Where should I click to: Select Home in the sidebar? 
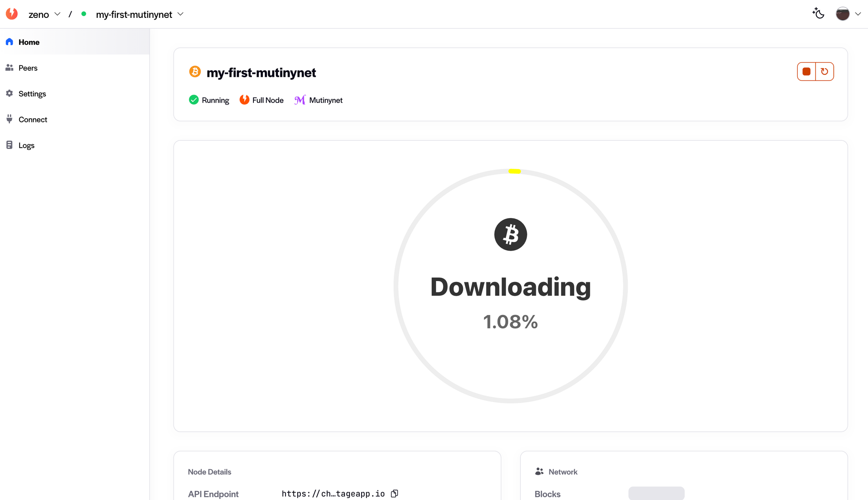point(29,42)
